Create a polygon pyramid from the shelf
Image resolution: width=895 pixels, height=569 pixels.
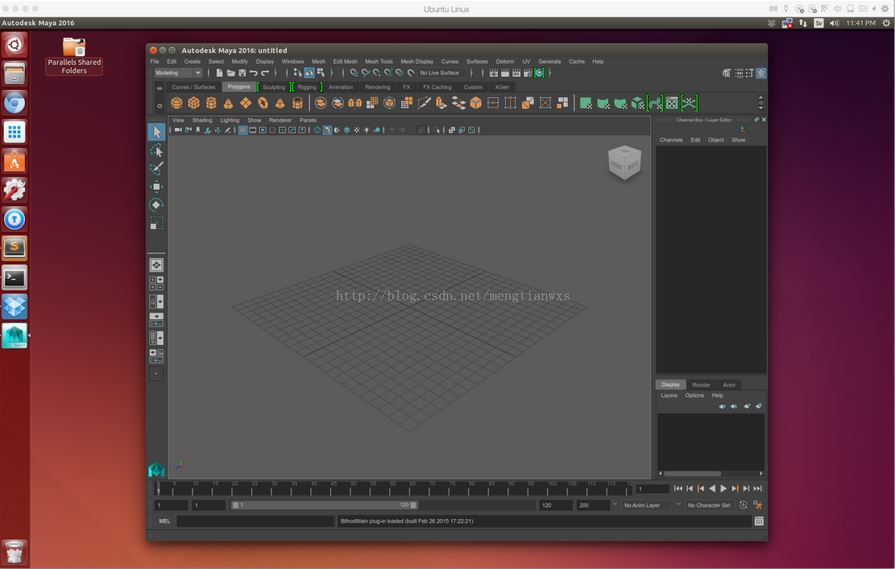[280, 103]
